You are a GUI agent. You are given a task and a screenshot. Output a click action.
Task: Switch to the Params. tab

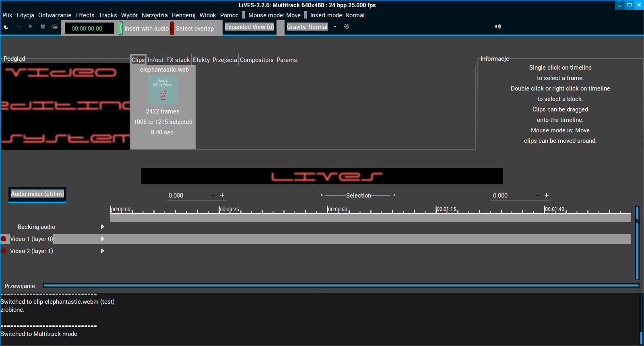coord(287,60)
